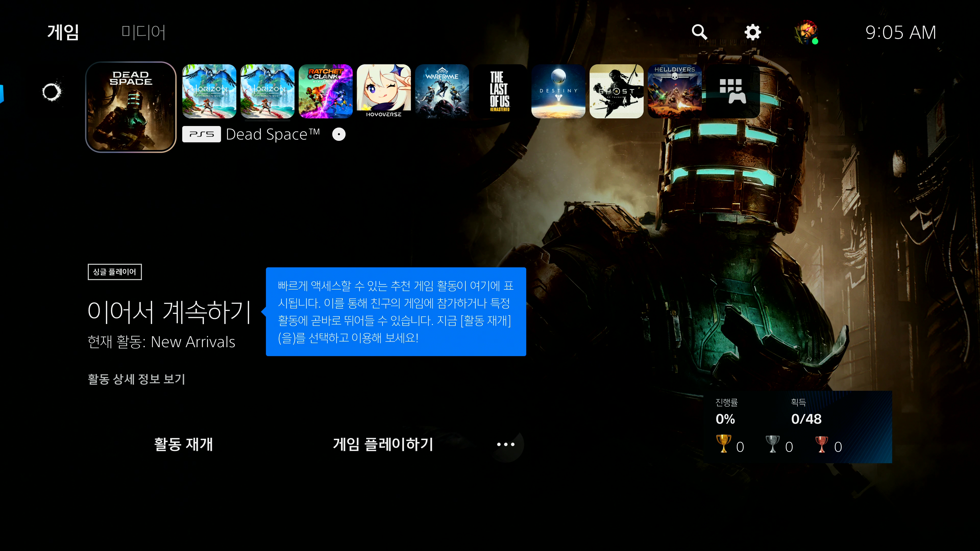Select the first Horizon Forbidden West tile

pos(209,91)
